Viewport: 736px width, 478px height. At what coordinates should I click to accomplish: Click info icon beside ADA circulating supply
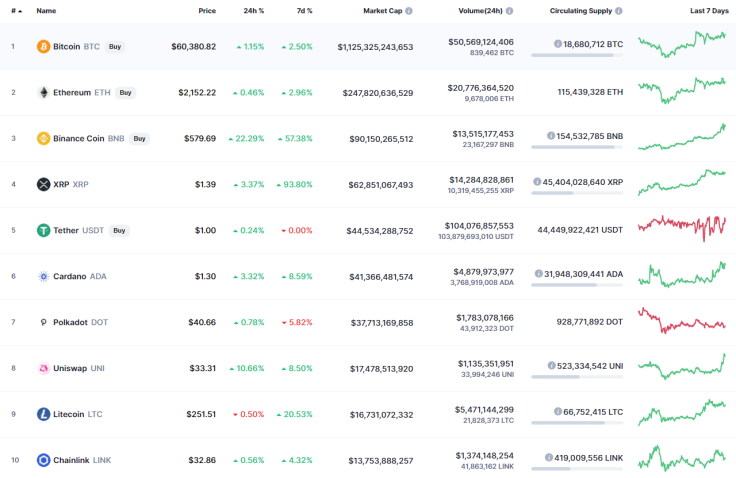tap(538, 274)
